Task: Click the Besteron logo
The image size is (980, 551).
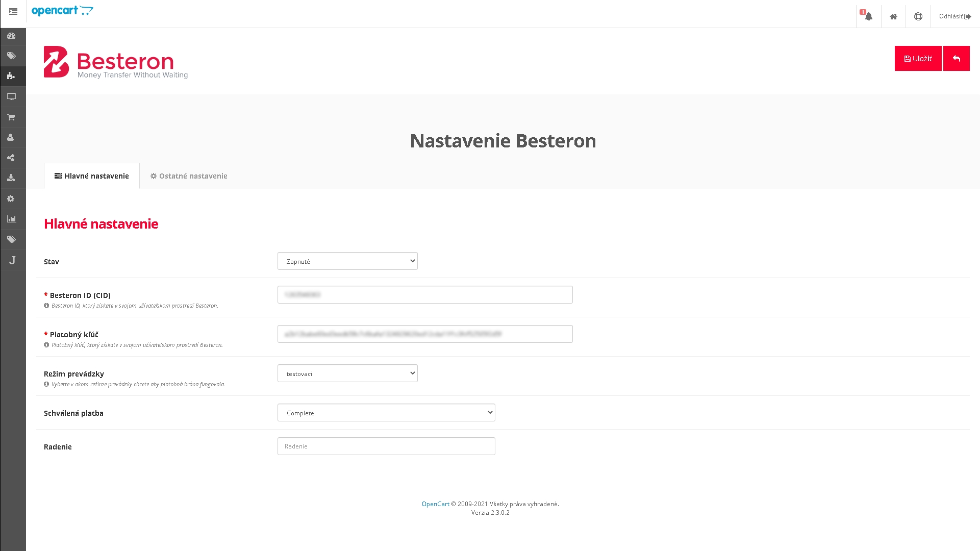Action: pos(116,62)
